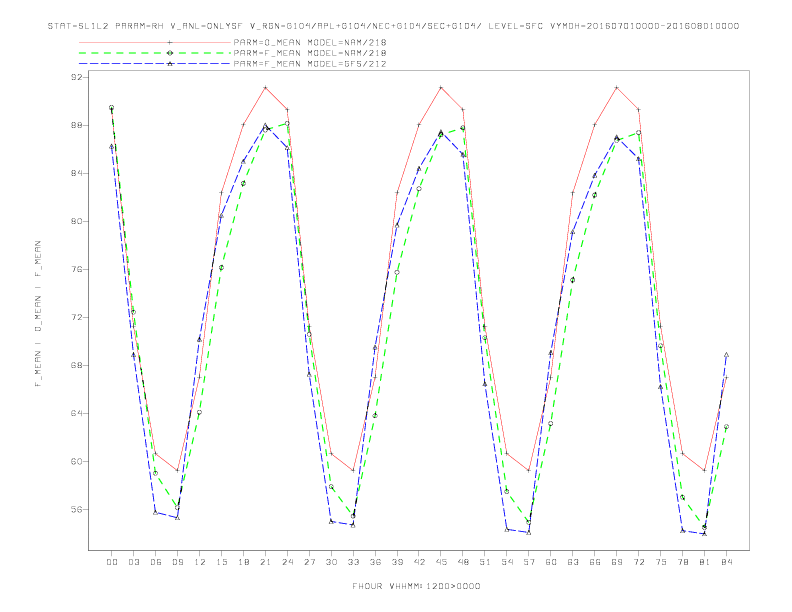Click y-axis tick value 76

[x=79, y=269]
